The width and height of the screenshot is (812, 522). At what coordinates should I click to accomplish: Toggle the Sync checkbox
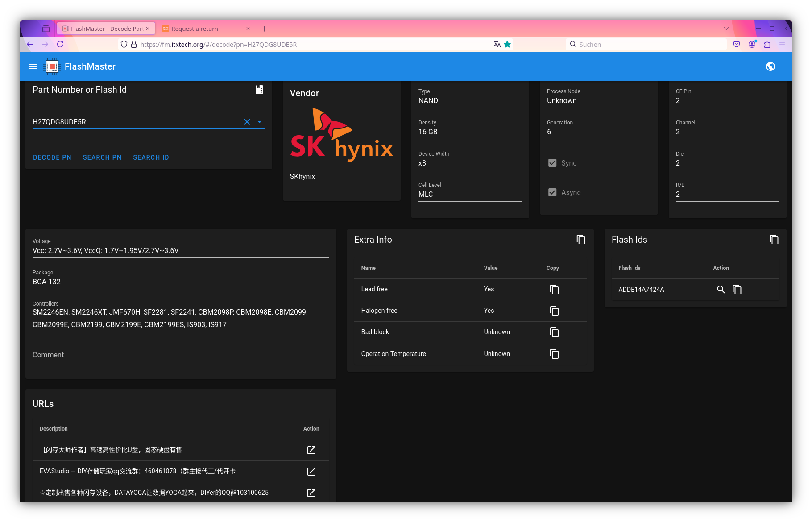(x=552, y=163)
